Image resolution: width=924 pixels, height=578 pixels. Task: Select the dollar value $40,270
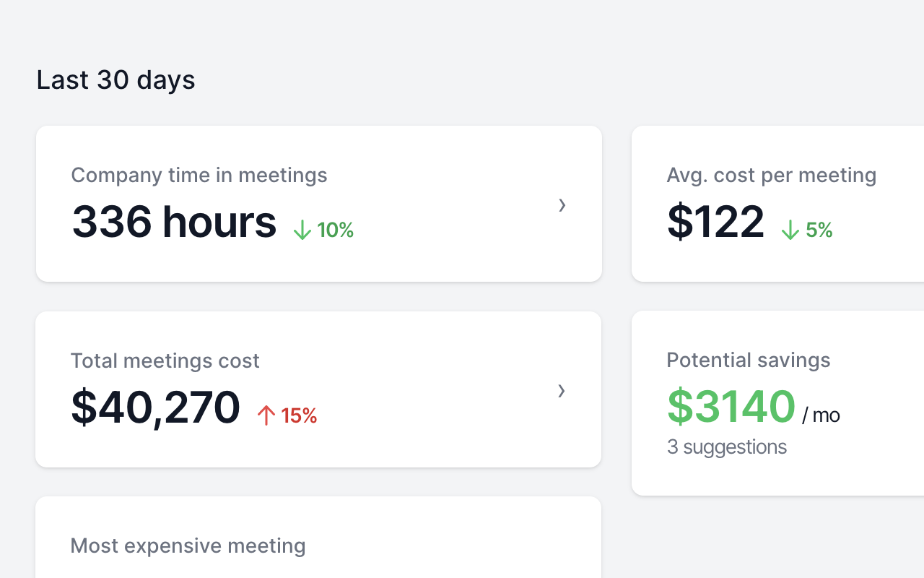click(x=155, y=407)
